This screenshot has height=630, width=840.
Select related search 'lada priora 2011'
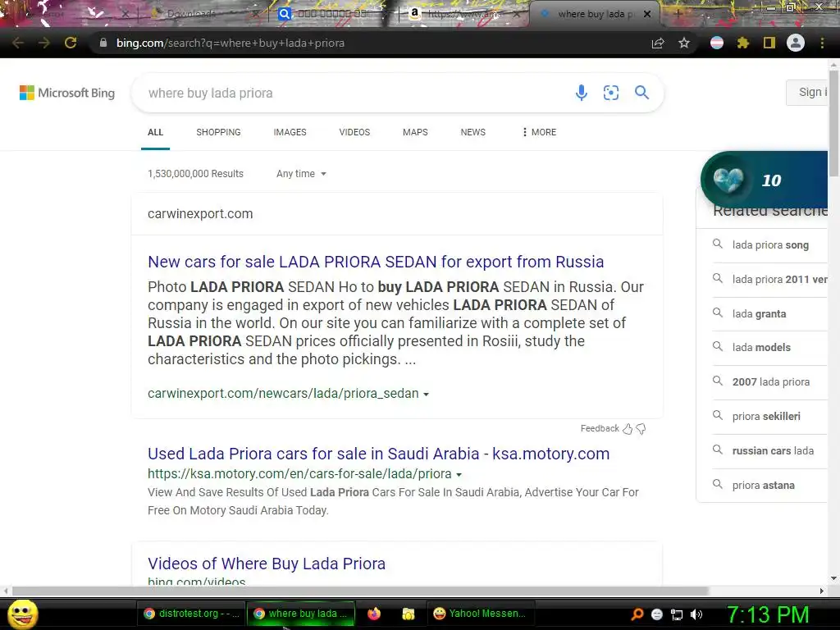[769, 279]
